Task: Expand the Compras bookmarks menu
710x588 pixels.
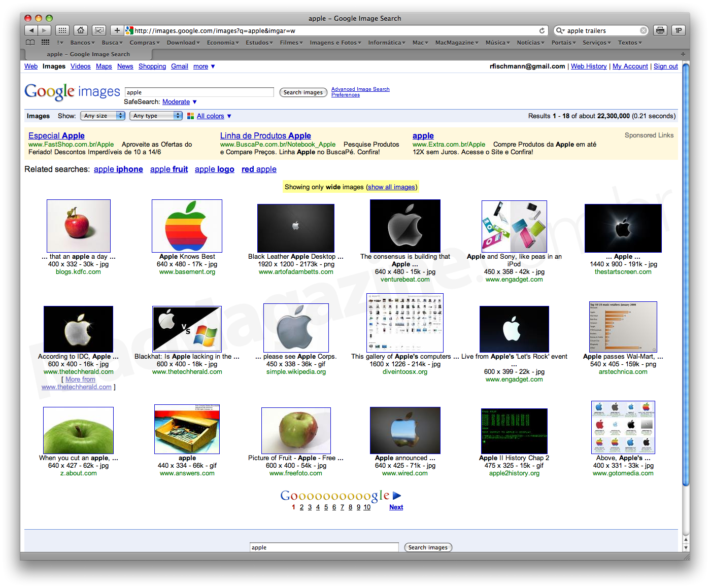Action: coord(145,43)
